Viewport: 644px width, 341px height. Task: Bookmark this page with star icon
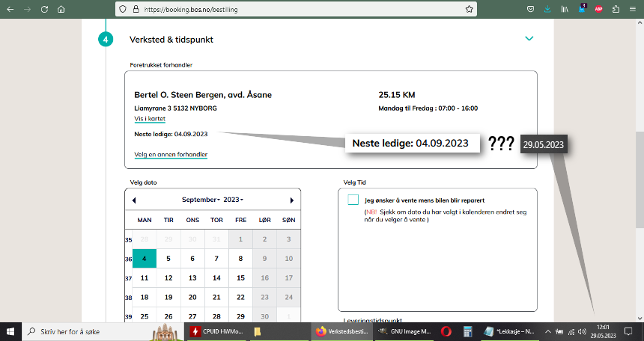point(469,9)
